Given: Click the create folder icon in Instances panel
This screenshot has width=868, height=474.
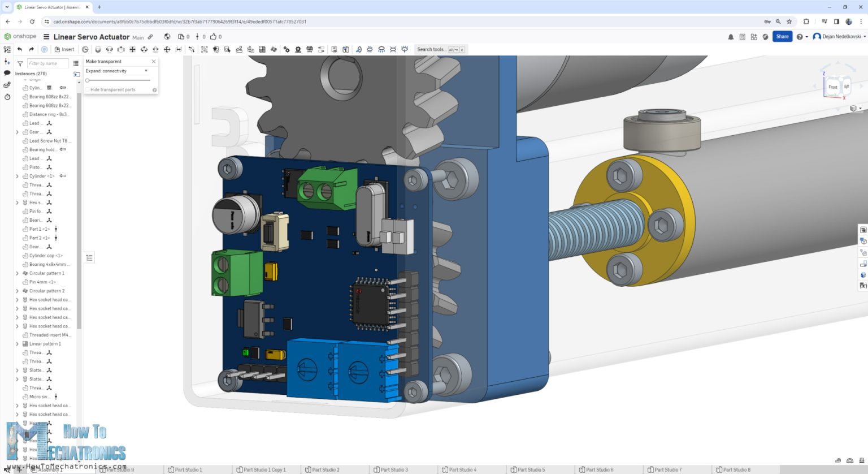Looking at the screenshot, I should click(x=77, y=74).
